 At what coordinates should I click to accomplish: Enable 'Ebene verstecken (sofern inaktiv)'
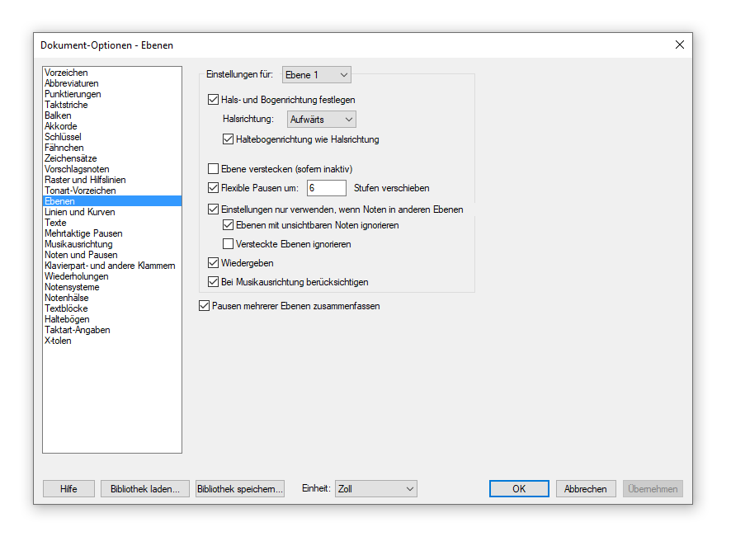coord(214,168)
